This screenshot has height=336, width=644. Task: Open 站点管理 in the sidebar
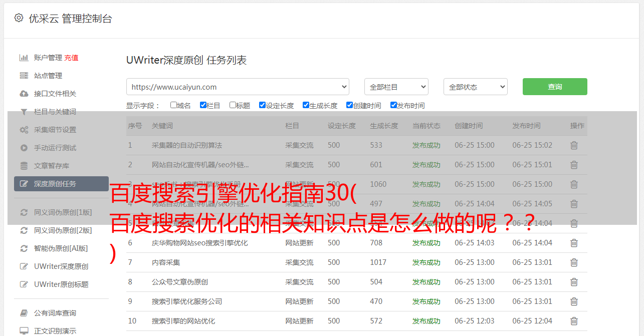click(48, 76)
